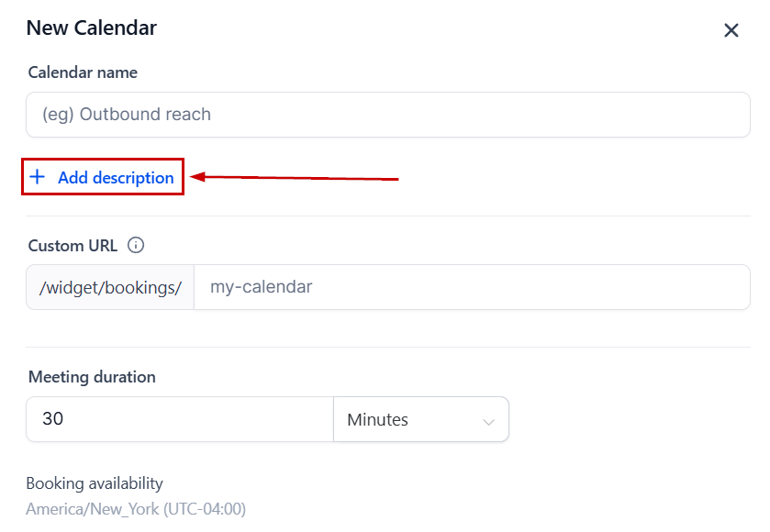Focus the Calendar name text field

click(x=387, y=115)
